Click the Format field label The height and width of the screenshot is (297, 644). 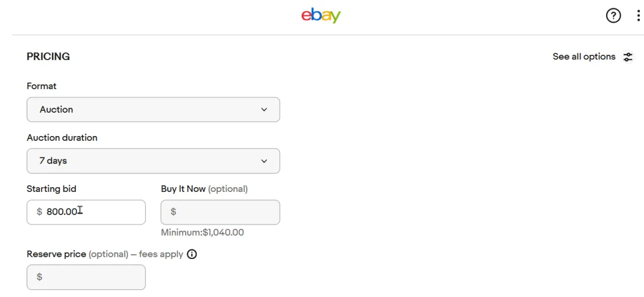[42, 86]
